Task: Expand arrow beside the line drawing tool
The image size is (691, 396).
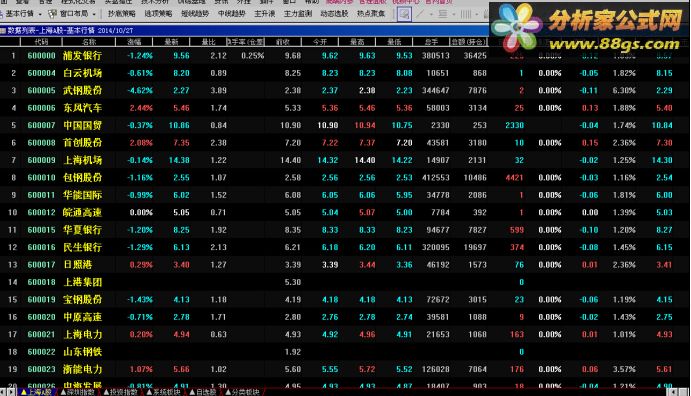Action: 431,15
